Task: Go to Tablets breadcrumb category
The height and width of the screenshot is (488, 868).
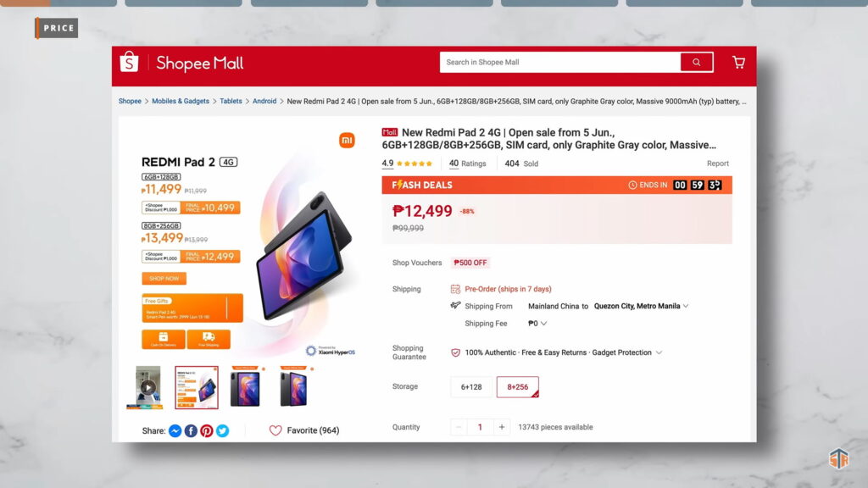Action: coord(231,102)
